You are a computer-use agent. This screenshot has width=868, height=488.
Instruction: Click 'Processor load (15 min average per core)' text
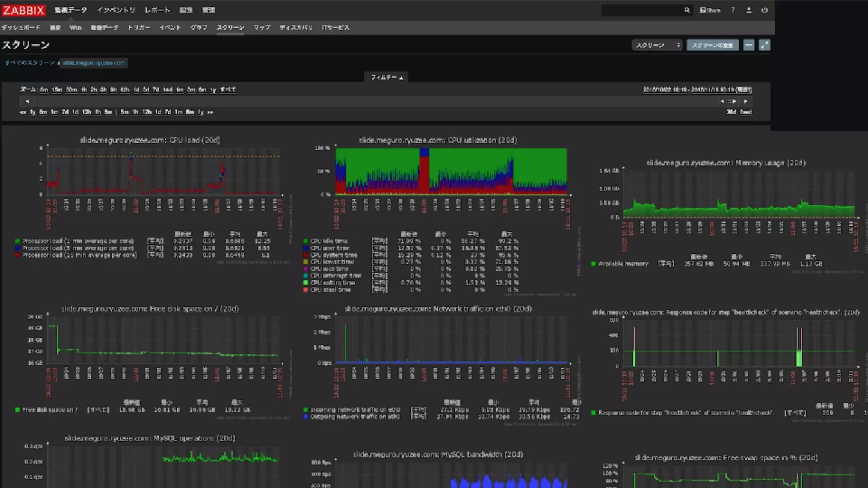click(x=79, y=255)
